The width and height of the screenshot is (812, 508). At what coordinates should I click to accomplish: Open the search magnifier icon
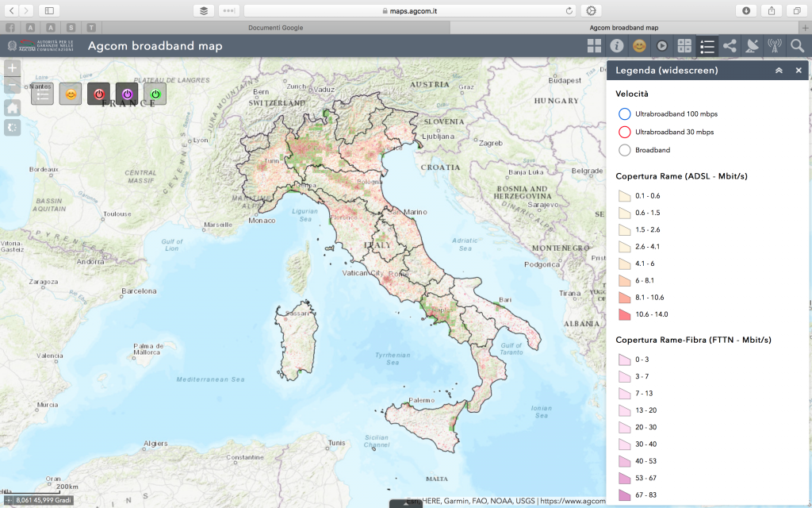point(798,46)
